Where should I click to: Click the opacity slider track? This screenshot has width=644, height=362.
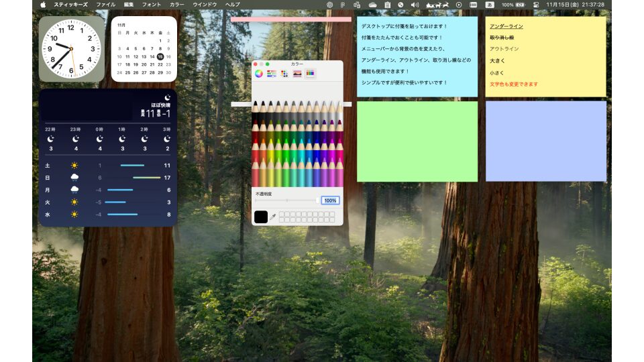(x=286, y=200)
